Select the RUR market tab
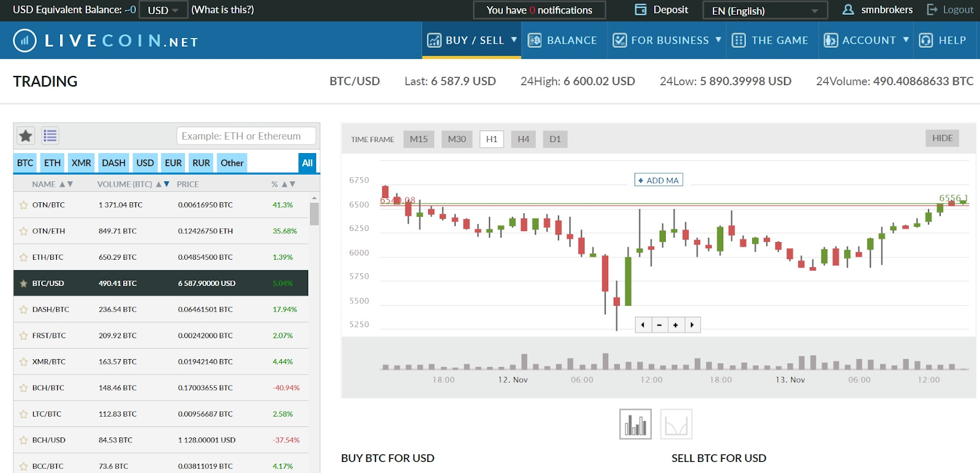 (201, 163)
